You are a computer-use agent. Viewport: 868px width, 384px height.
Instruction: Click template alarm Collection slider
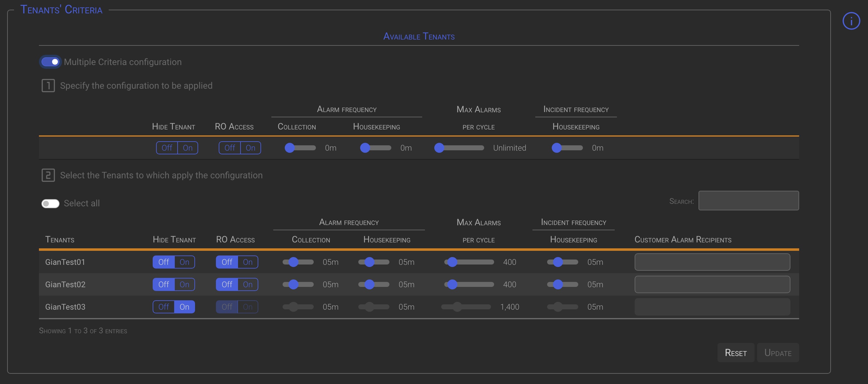click(300, 148)
